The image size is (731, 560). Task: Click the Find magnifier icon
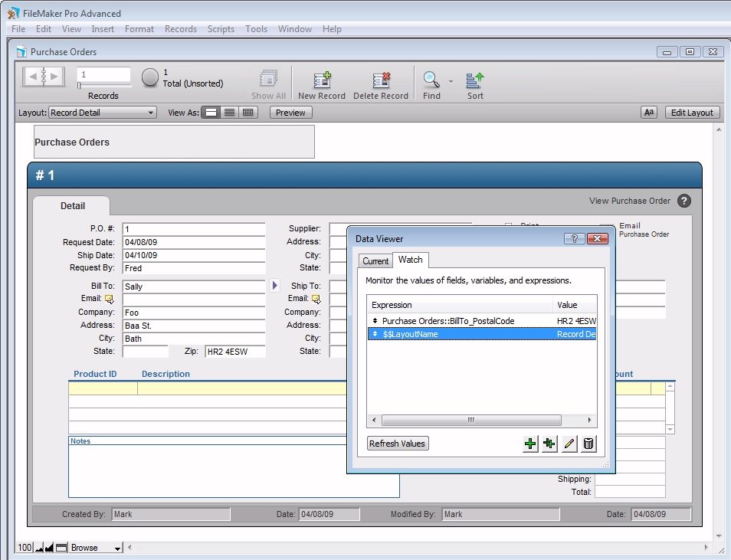(x=431, y=80)
